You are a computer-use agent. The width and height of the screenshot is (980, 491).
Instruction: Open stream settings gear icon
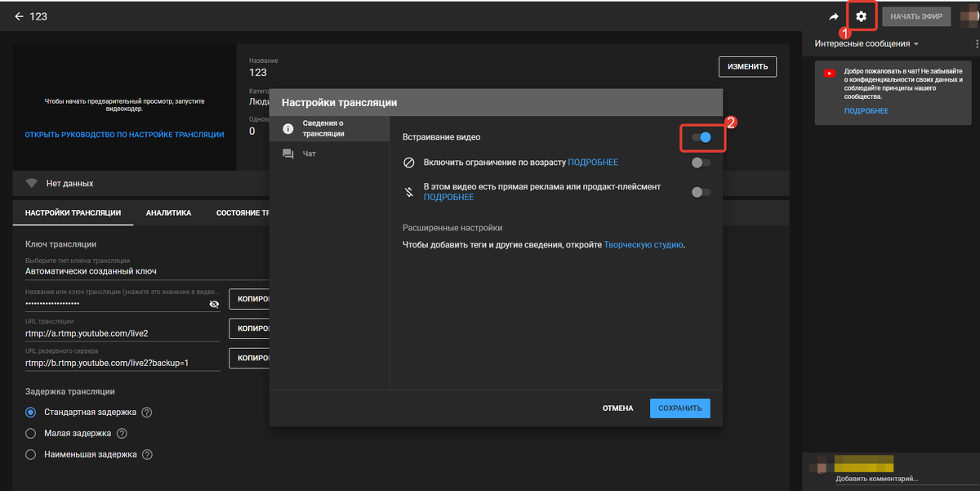point(861,16)
